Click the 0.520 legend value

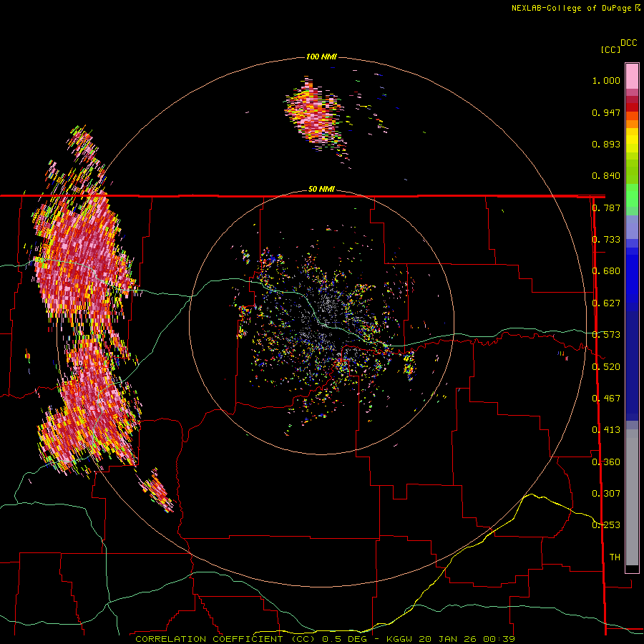tap(606, 367)
